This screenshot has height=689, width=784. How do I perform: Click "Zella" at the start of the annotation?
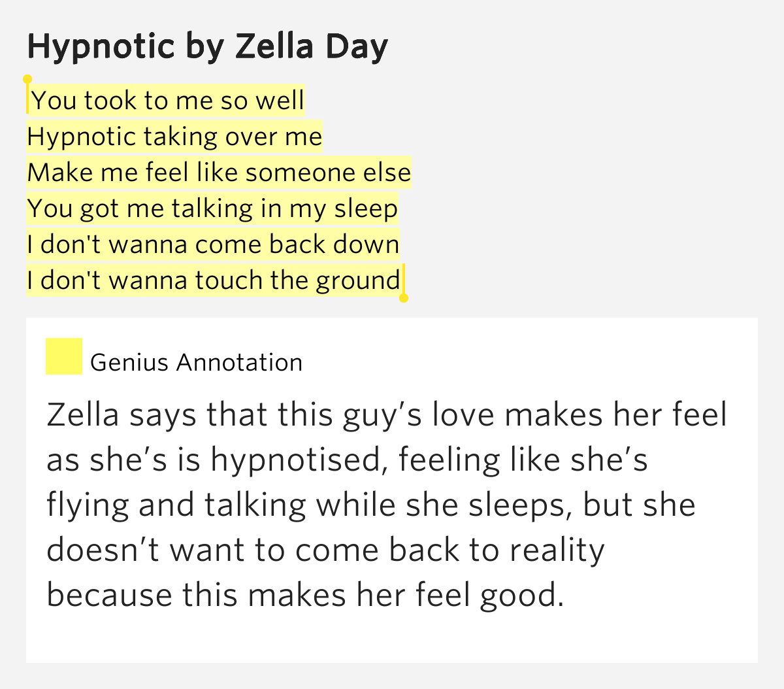click(x=82, y=414)
